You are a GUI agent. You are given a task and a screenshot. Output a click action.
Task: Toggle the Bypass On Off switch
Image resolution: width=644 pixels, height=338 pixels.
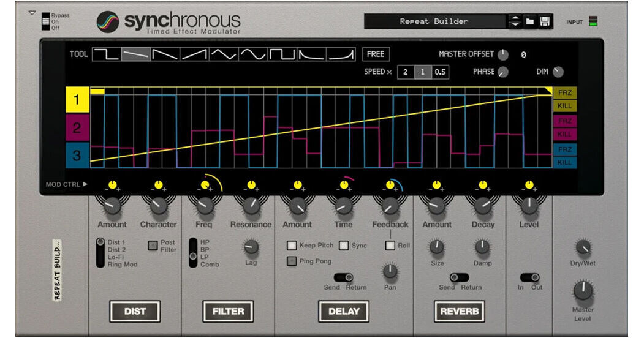pos(45,21)
